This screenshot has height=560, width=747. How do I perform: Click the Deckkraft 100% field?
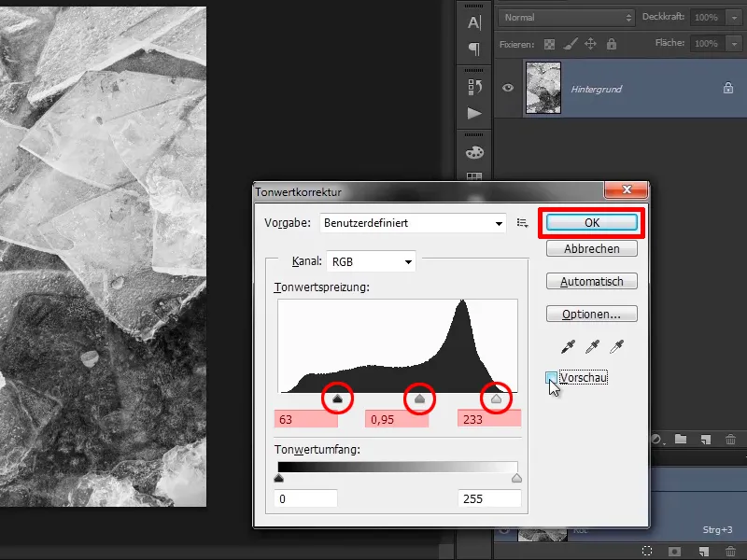pyautogui.click(x=707, y=18)
